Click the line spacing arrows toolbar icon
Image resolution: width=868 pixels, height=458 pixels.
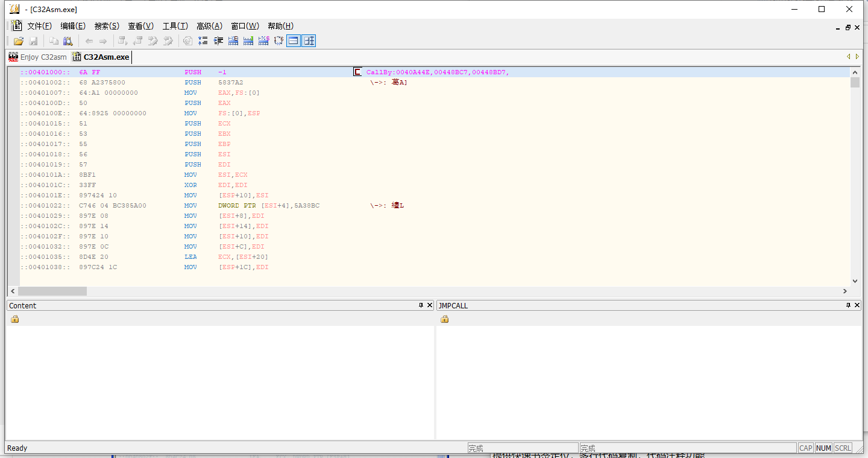point(203,41)
